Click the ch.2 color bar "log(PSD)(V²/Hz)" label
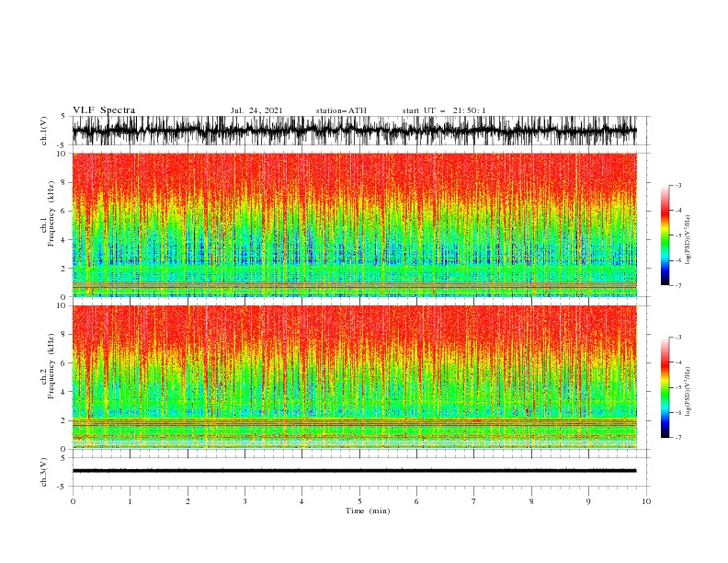The height and width of the screenshot is (563, 728). tap(688, 391)
